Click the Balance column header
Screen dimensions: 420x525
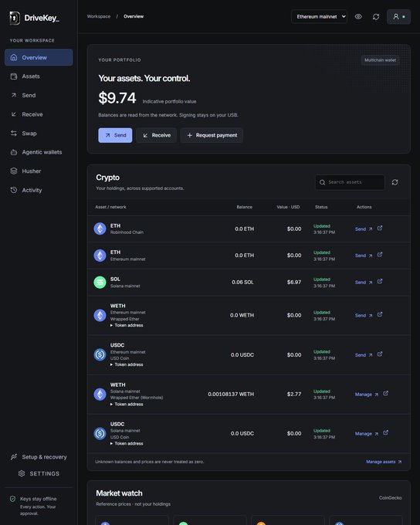tap(245, 207)
